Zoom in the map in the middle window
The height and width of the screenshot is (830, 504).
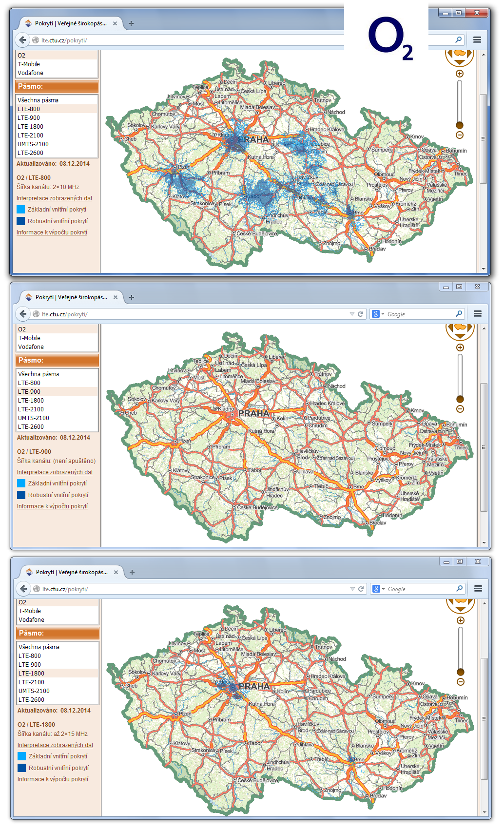(x=460, y=347)
